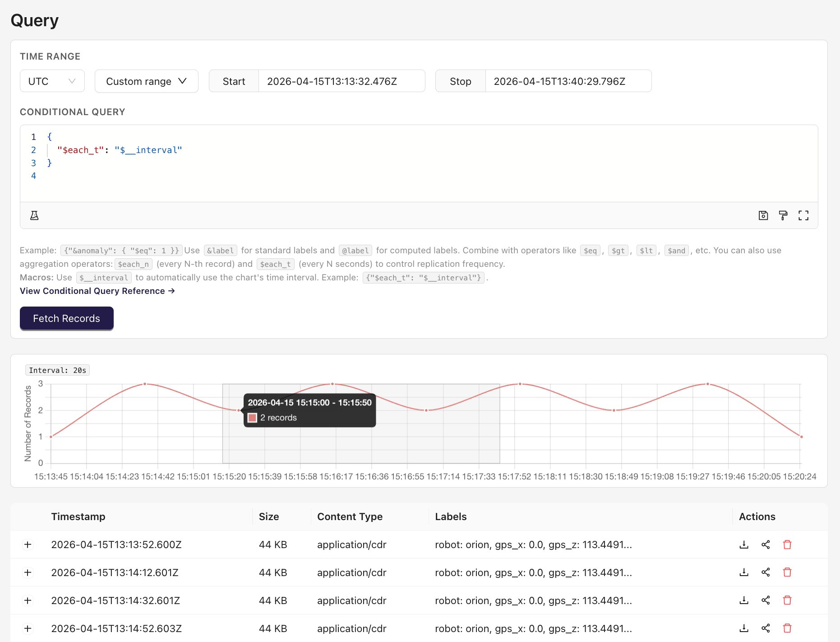The height and width of the screenshot is (642, 840).
Task: Click the format code paint-roller icon
Action: pyautogui.click(x=783, y=215)
